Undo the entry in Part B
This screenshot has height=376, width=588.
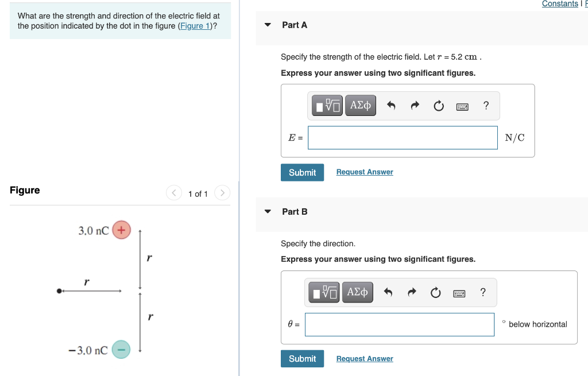[x=388, y=292]
